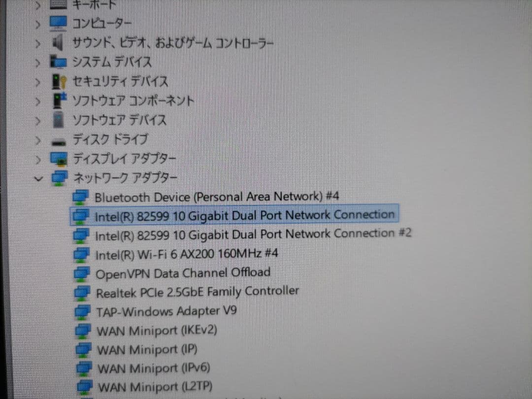Select highlighted Intel(R) 82599 Network Connection text

point(245,216)
